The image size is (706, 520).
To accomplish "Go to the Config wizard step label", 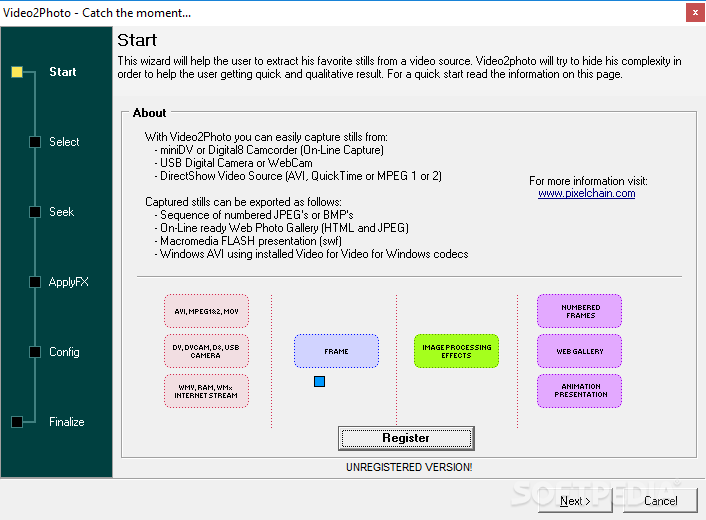I will pyautogui.click(x=64, y=352).
